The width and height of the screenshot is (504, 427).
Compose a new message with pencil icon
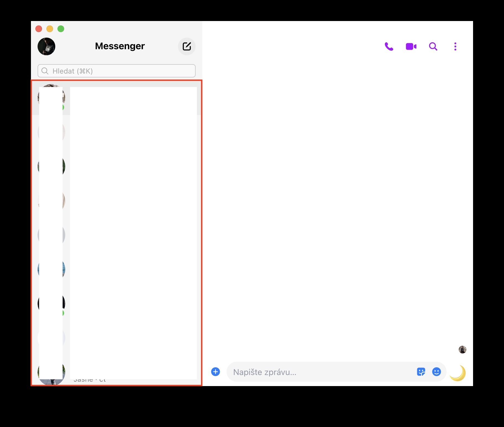pos(187,46)
